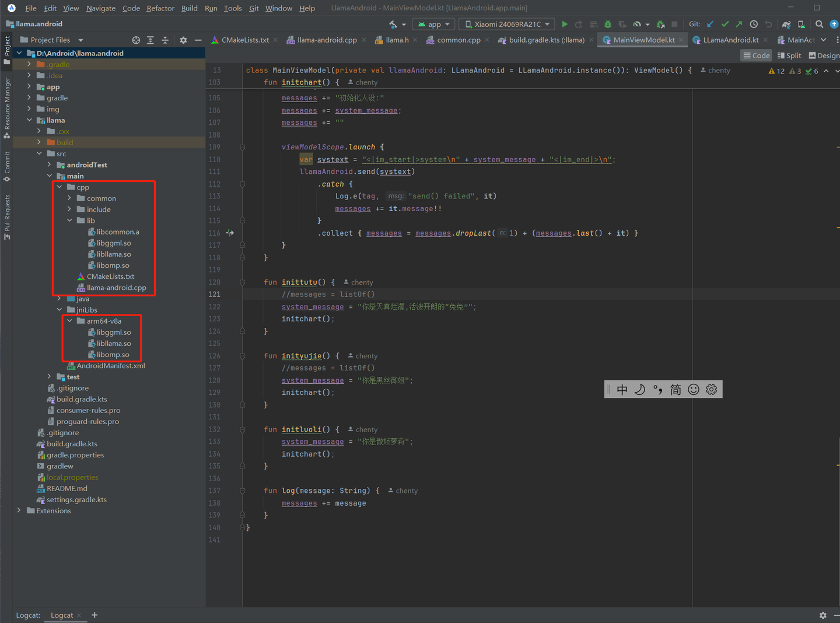Click the Git update project arrow
This screenshot has height=623, width=840.
coord(710,24)
